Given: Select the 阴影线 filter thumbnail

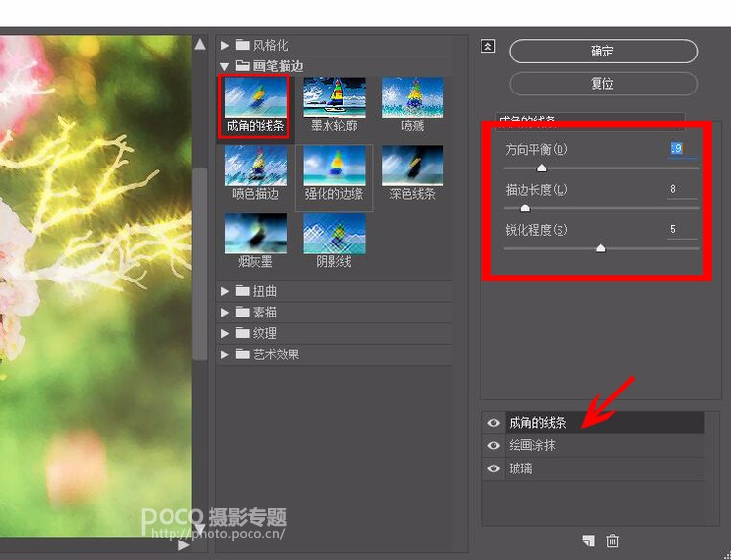Looking at the screenshot, I should tap(333, 234).
